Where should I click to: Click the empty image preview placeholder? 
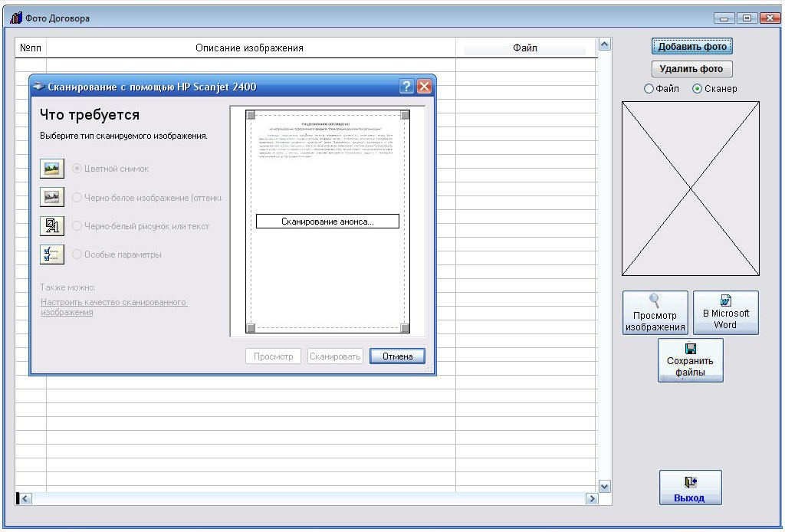pyautogui.click(x=691, y=189)
